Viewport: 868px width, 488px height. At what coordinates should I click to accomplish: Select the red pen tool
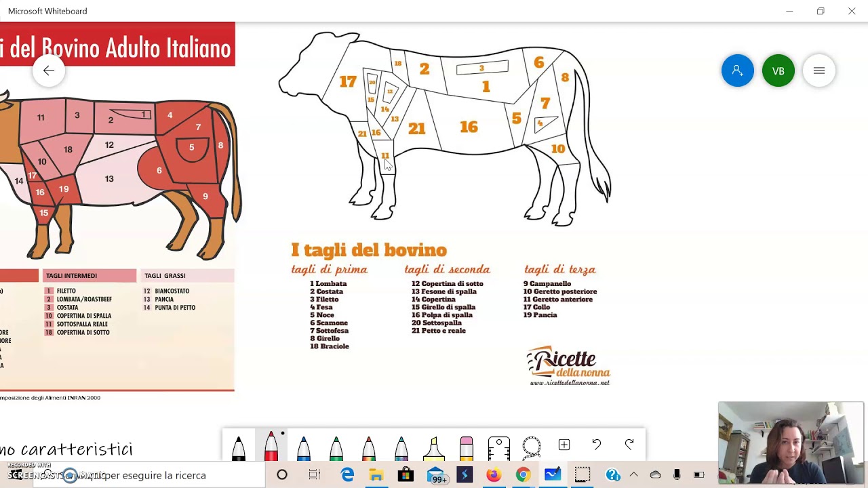tap(271, 446)
